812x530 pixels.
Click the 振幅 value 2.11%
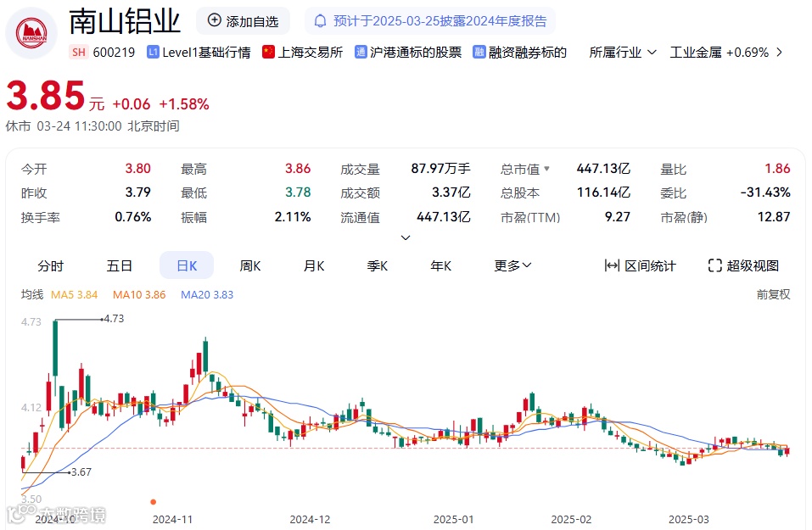click(293, 217)
